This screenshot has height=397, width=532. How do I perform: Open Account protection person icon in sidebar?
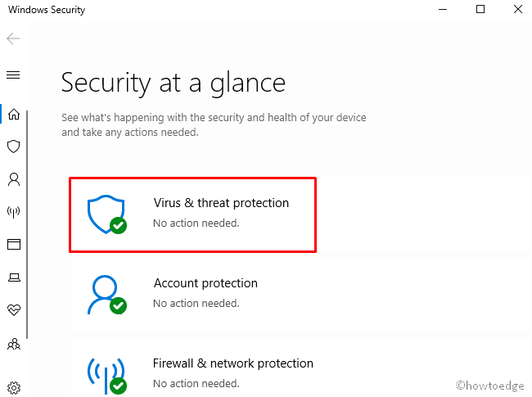click(13, 179)
